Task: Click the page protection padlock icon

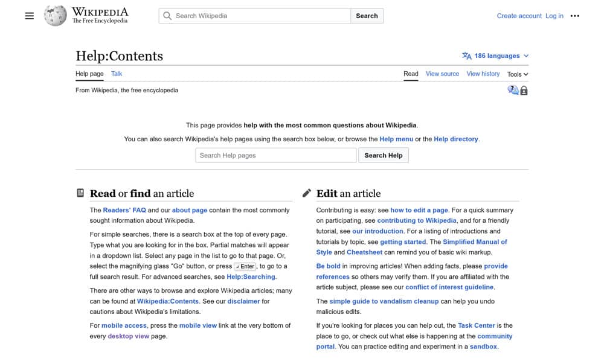Action: click(x=524, y=91)
